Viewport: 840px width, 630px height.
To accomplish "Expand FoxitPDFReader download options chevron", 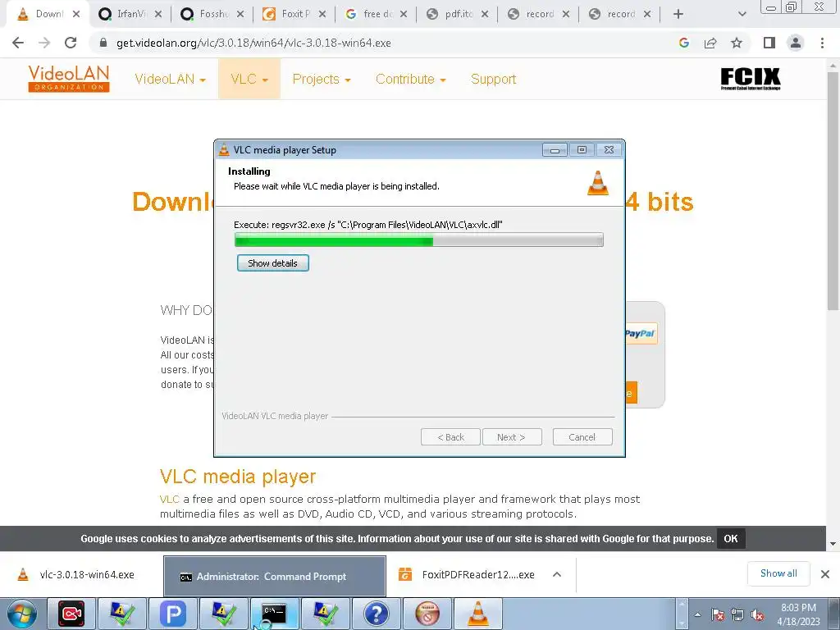I will [557, 575].
